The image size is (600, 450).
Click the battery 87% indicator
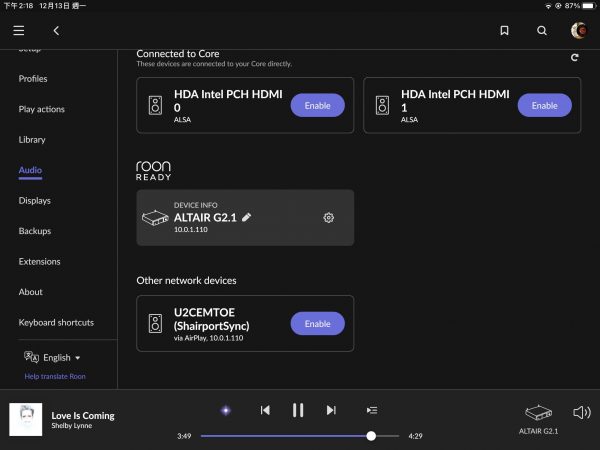tap(580, 6)
